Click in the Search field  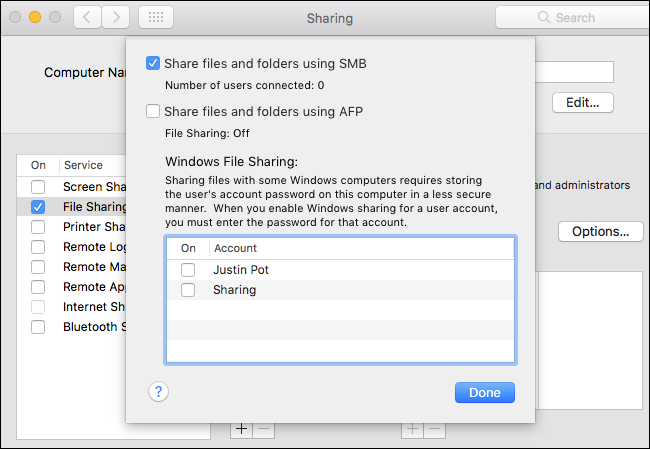click(573, 17)
